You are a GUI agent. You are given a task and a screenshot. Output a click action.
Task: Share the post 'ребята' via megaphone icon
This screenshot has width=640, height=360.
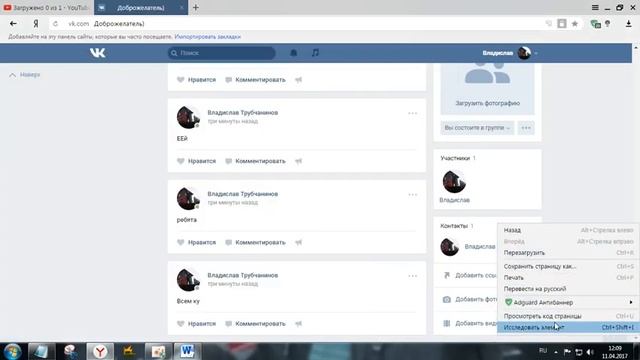(x=298, y=242)
